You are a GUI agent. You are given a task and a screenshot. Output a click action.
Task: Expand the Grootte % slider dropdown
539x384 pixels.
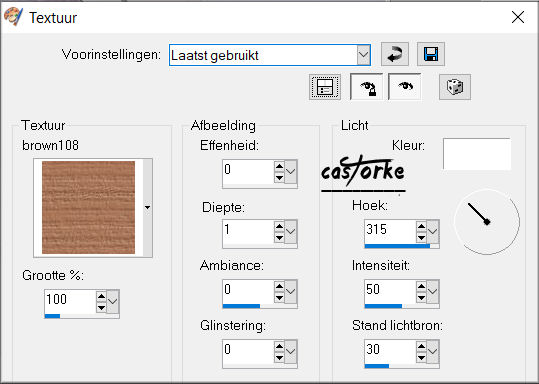(x=113, y=301)
